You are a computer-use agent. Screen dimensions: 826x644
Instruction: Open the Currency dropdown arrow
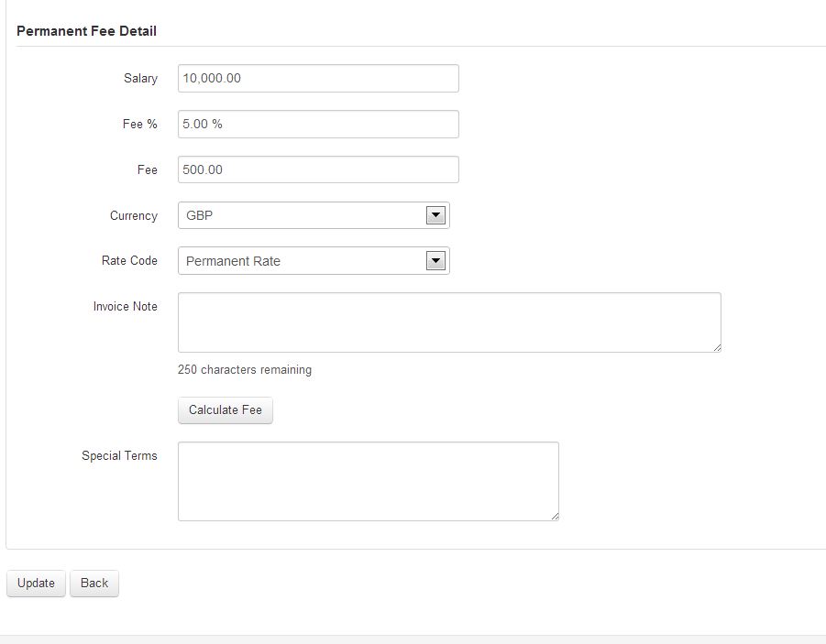(x=435, y=215)
